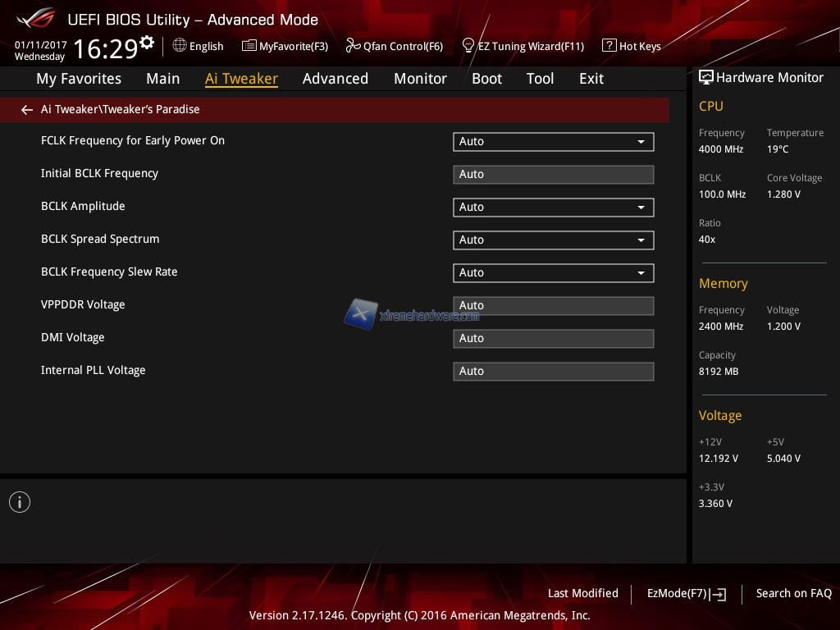Click the globe icon for English language
The width and height of the screenshot is (840, 630).
180,46
